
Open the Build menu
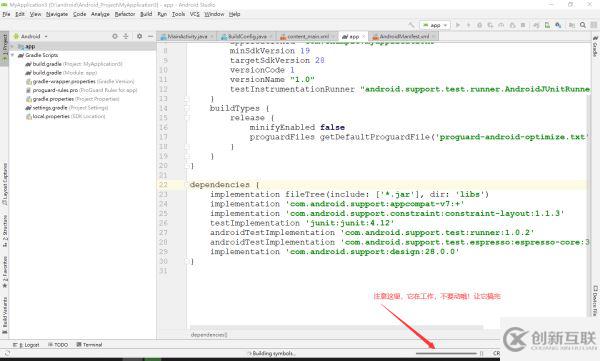tap(146, 14)
